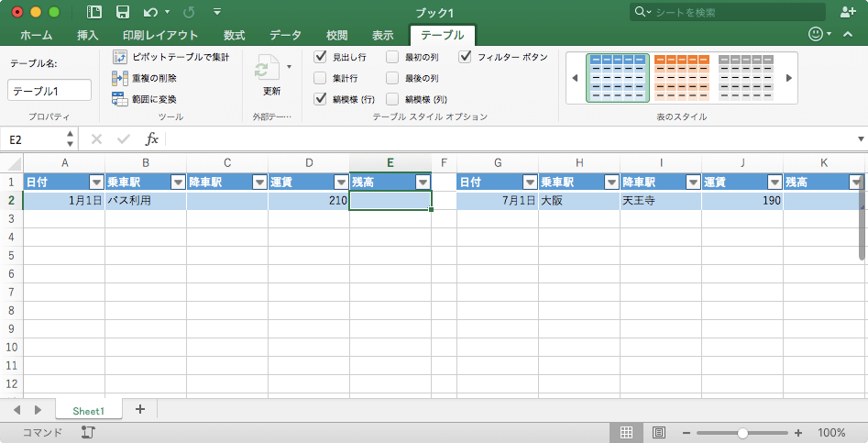
Task: Click the Save icon in the title bar
Action: tap(123, 12)
